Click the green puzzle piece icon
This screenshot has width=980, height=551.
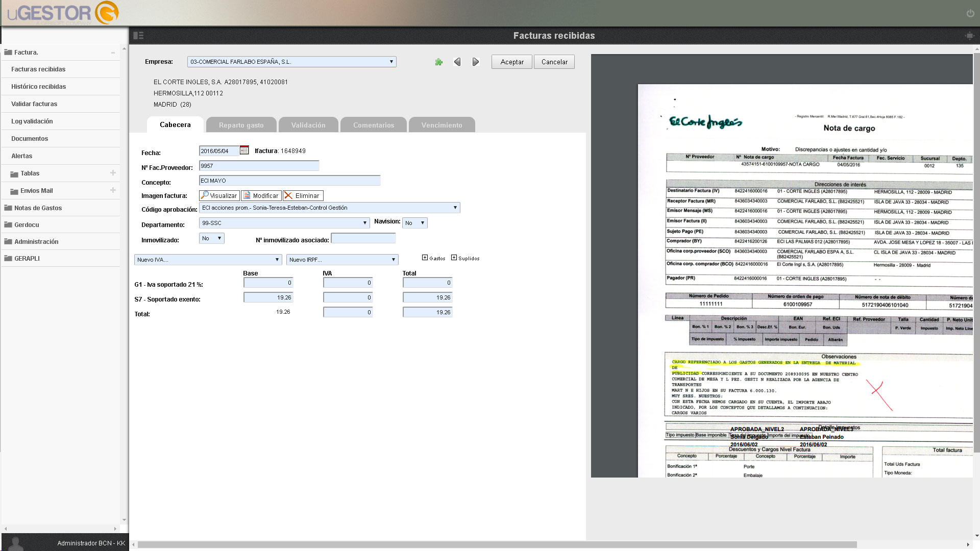[438, 62]
